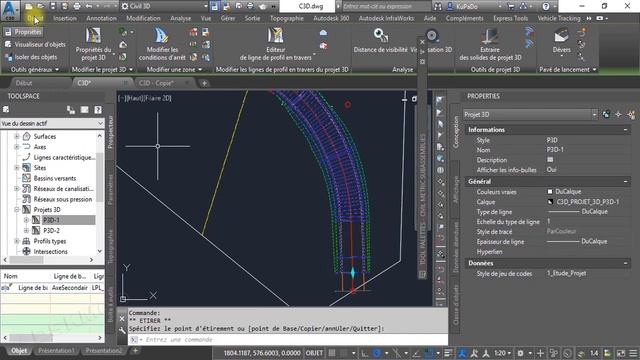The width and height of the screenshot is (640, 360).
Task: Open the Civil 3D application menu
Action: (10, 10)
